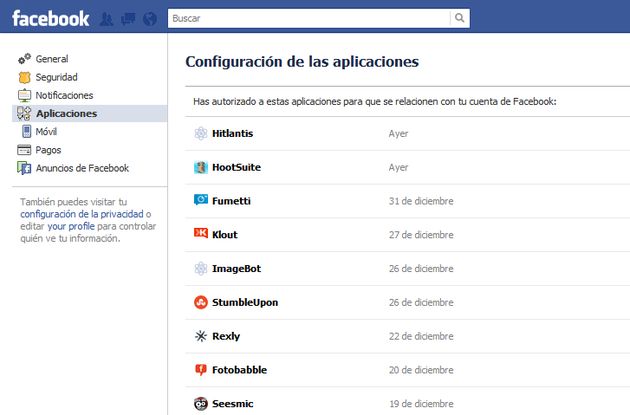
Task: Open the HootSuite app entry
Action: [x=236, y=167]
